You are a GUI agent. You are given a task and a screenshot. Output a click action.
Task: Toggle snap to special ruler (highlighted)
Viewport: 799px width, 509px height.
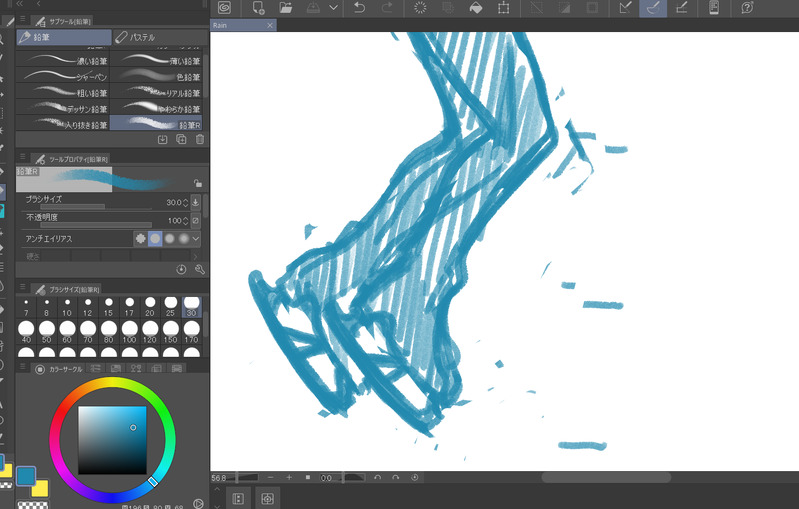[653, 8]
